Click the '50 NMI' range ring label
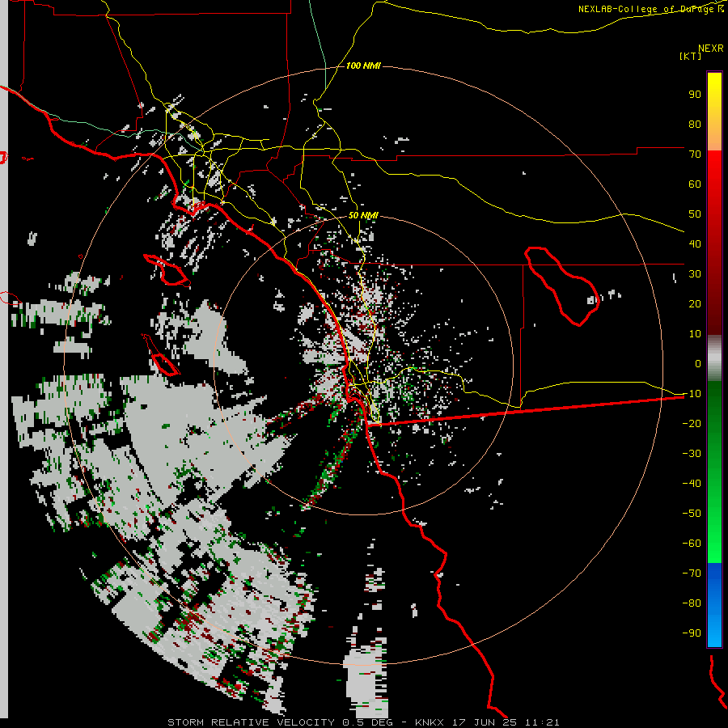This screenshot has width=728, height=728. [x=363, y=215]
